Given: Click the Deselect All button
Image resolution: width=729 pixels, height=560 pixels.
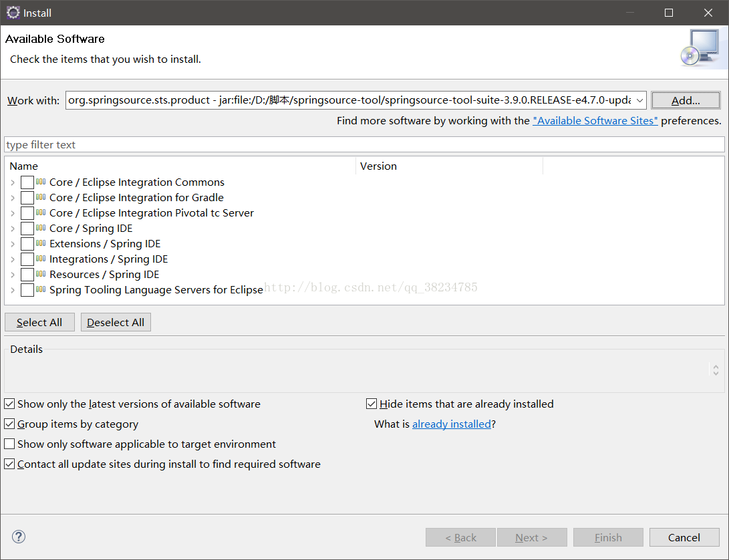Looking at the screenshot, I should (x=116, y=322).
